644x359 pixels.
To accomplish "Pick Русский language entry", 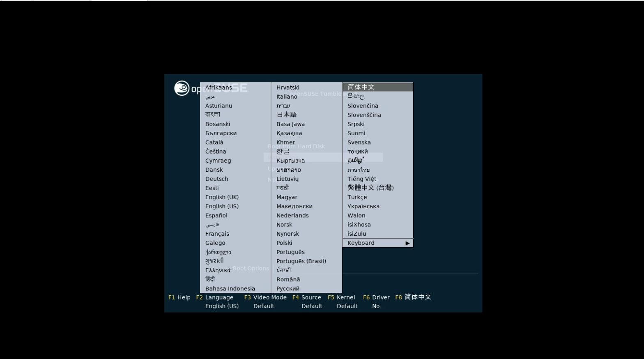I will tap(288, 288).
